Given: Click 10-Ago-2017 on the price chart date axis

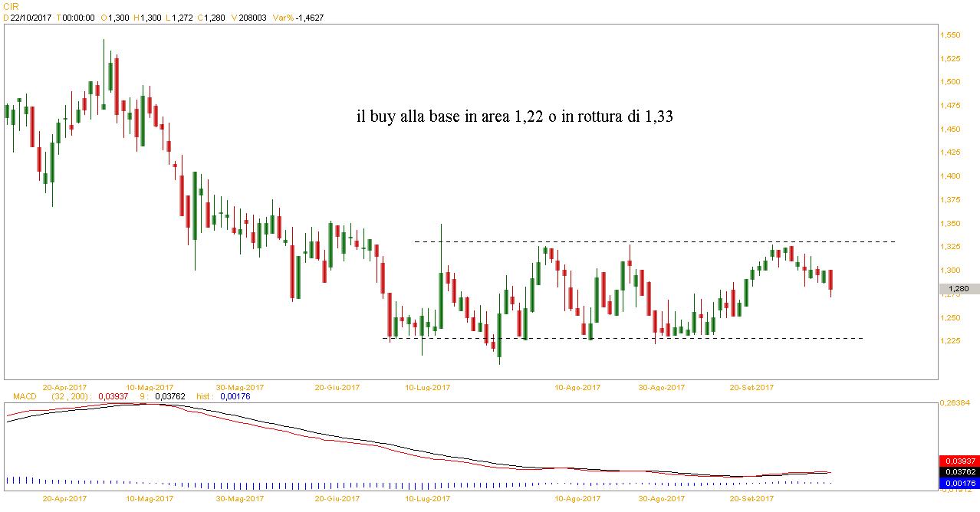Looking at the screenshot, I should (x=577, y=387).
